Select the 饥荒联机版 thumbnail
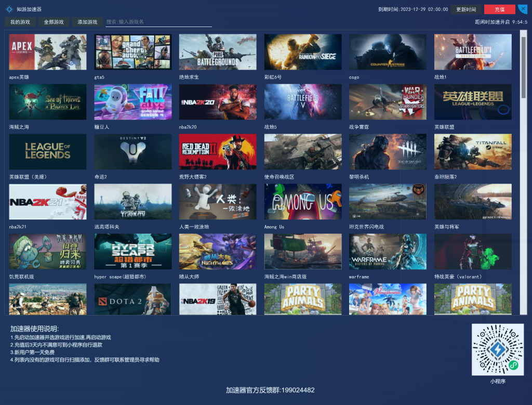The width and height of the screenshot is (532, 405). [47, 252]
